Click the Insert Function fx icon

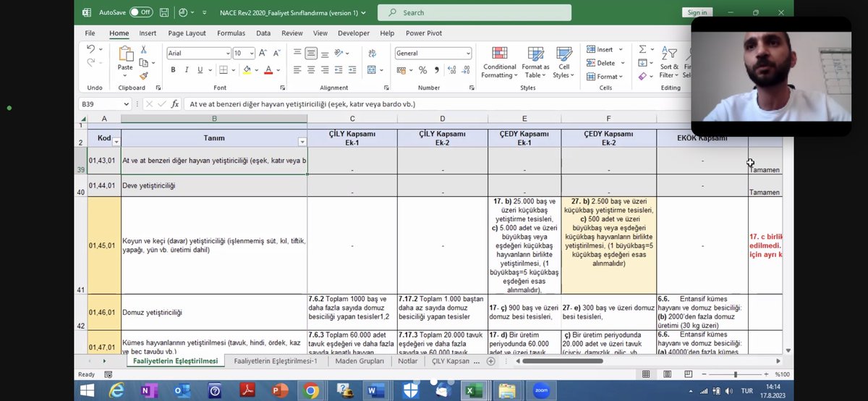coord(175,104)
